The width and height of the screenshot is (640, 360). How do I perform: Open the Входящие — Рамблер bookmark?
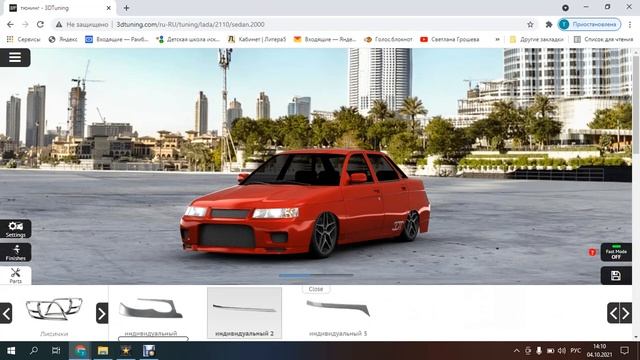point(116,39)
